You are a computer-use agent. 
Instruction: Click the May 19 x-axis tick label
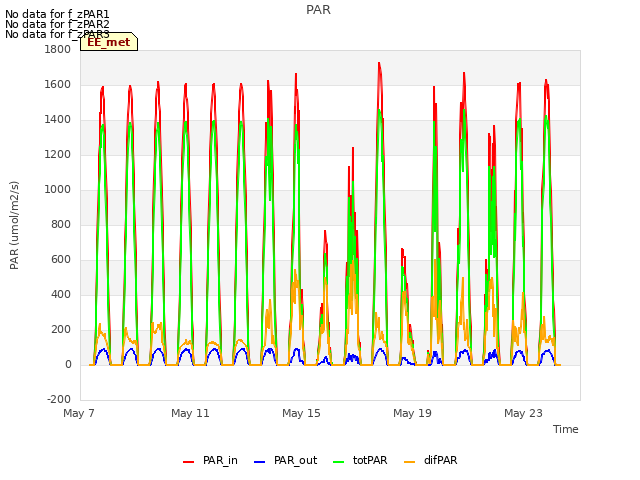point(412,413)
